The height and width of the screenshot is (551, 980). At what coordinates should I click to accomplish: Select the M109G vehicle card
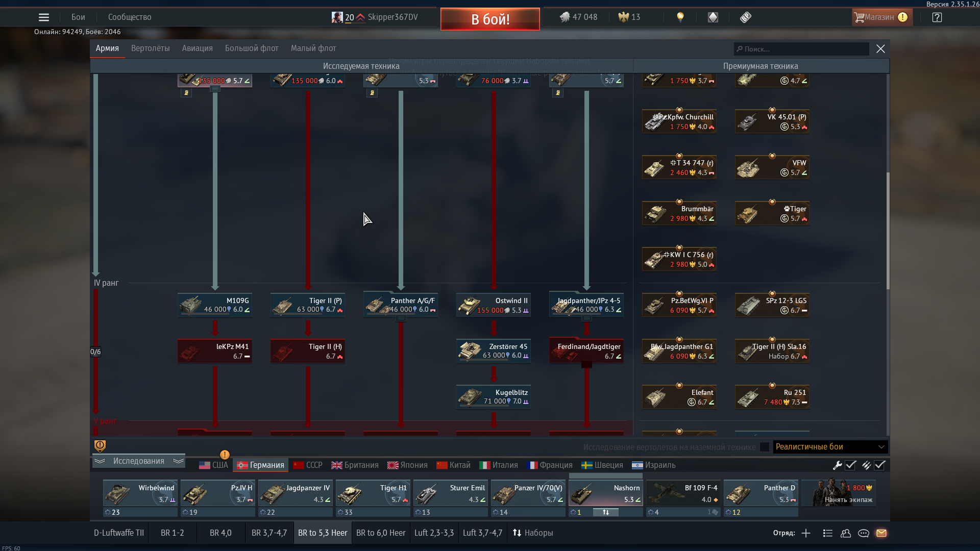[x=215, y=305]
